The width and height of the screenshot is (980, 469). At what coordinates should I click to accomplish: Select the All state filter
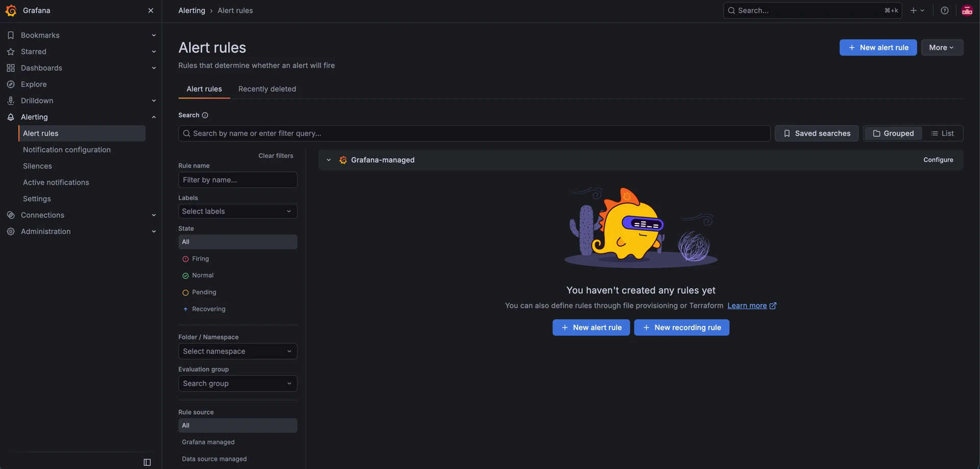[x=238, y=242]
